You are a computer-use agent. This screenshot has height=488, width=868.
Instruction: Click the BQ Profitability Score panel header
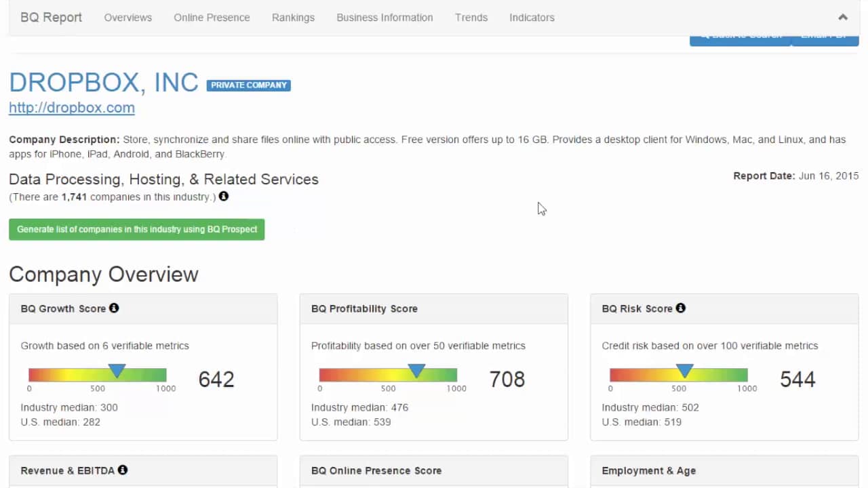pyautogui.click(x=434, y=308)
